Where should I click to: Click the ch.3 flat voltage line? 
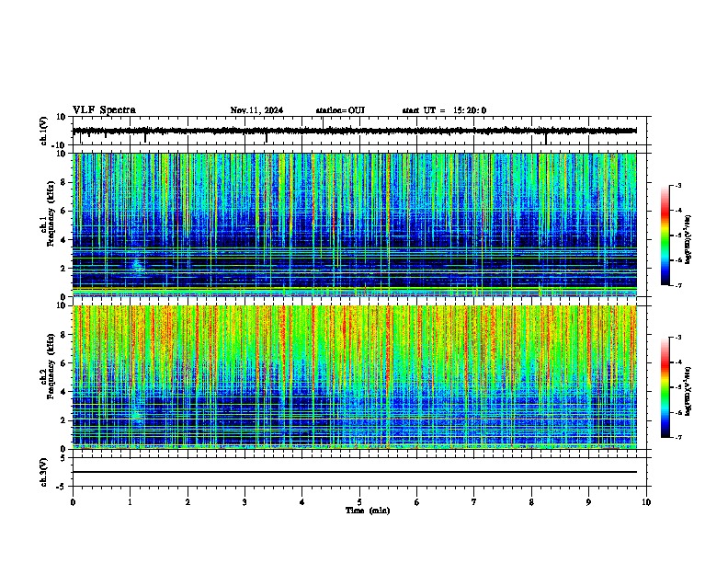355,472
